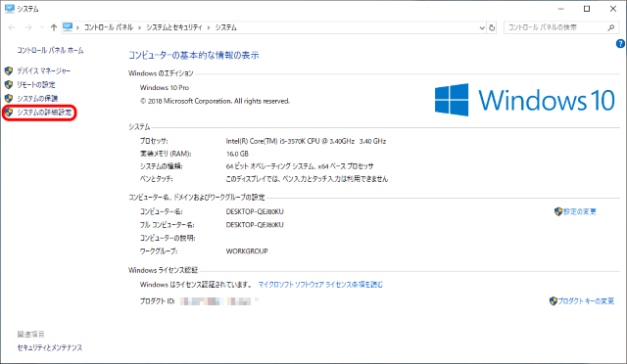Click processor value Intel Core i5-3570K

[x=306, y=141]
